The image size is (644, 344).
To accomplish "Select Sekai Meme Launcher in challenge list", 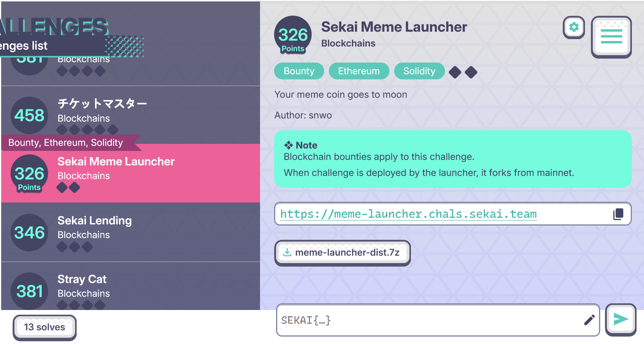I will click(x=131, y=173).
